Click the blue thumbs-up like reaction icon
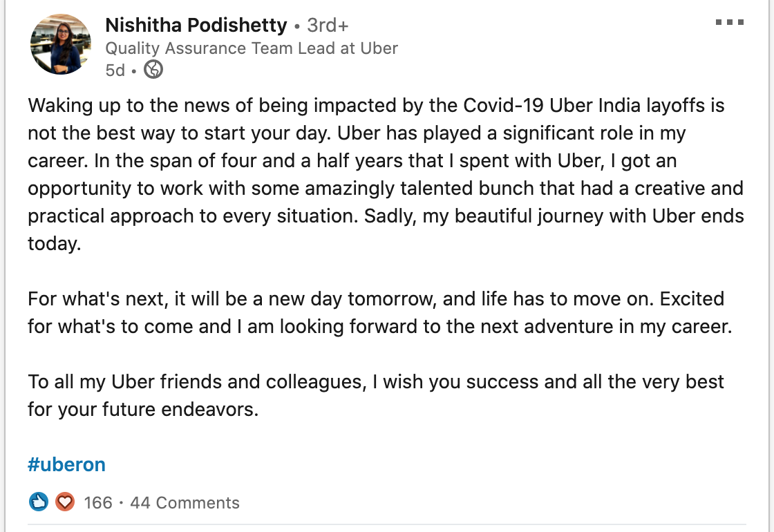 (x=39, y=502)
